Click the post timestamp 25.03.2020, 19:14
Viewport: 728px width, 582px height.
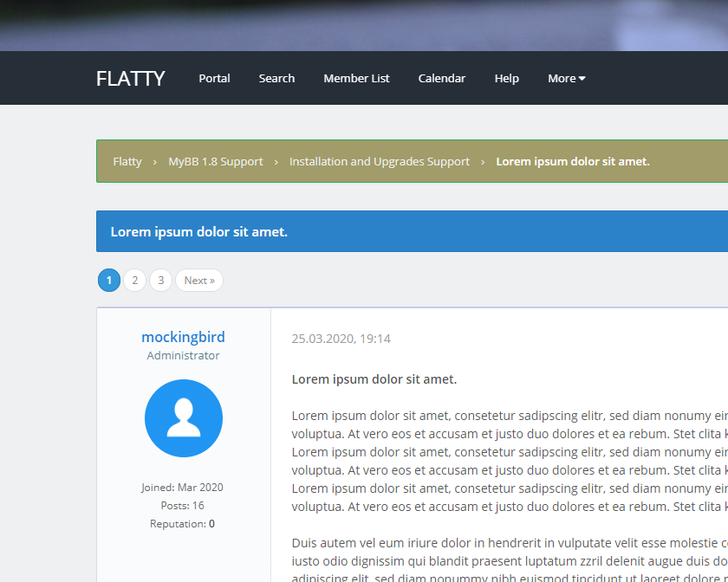pos(341,339)
